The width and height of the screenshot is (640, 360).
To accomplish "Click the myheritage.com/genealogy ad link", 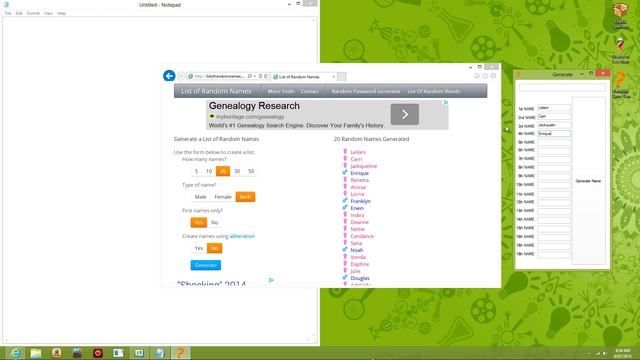I will 250,117.
